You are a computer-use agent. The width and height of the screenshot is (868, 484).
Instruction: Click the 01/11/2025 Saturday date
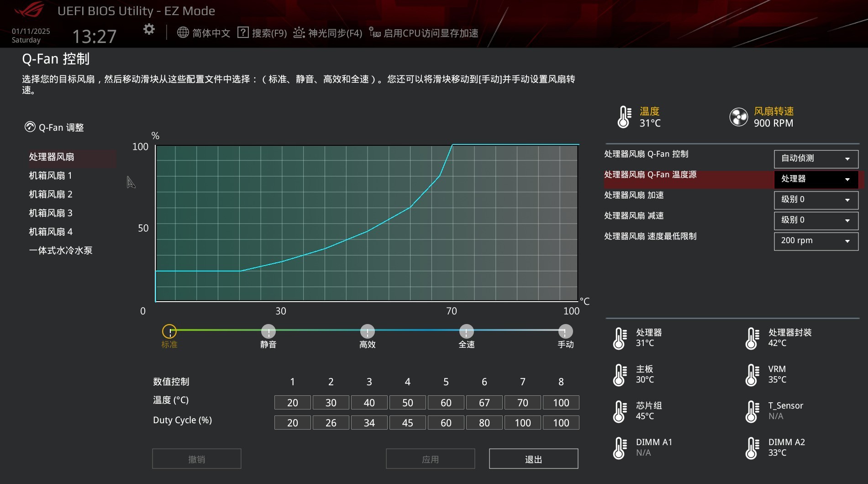click(x=31, y=36)
